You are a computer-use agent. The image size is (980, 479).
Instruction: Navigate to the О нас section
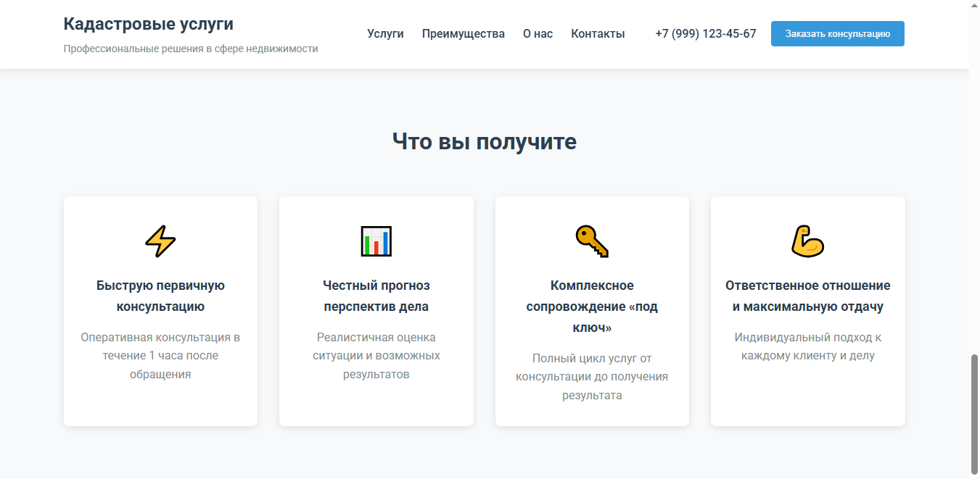click(x=538, y=33)
